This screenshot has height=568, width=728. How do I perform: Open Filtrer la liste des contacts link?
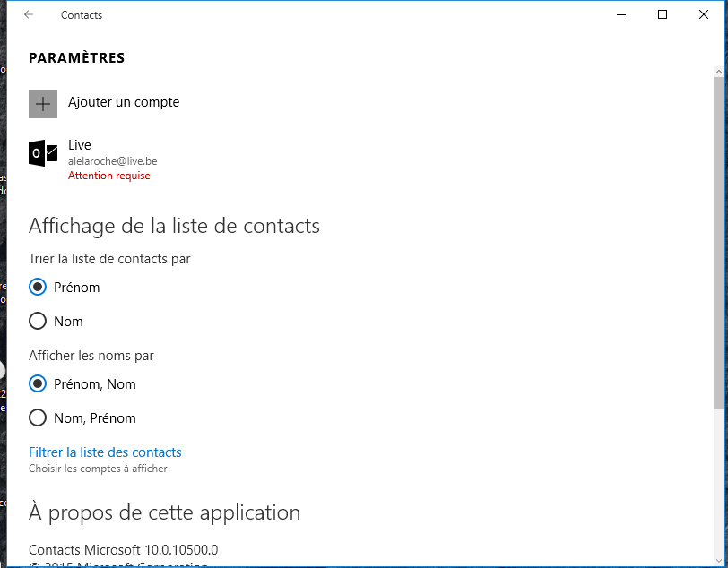pos(105,452)
